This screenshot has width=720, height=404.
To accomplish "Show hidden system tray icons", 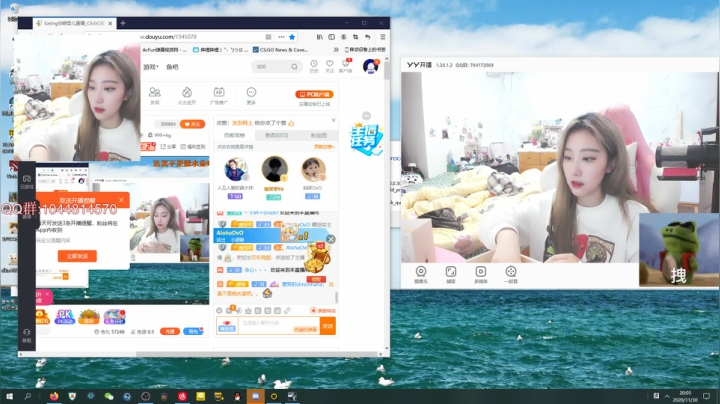I will tap(667, 396).
